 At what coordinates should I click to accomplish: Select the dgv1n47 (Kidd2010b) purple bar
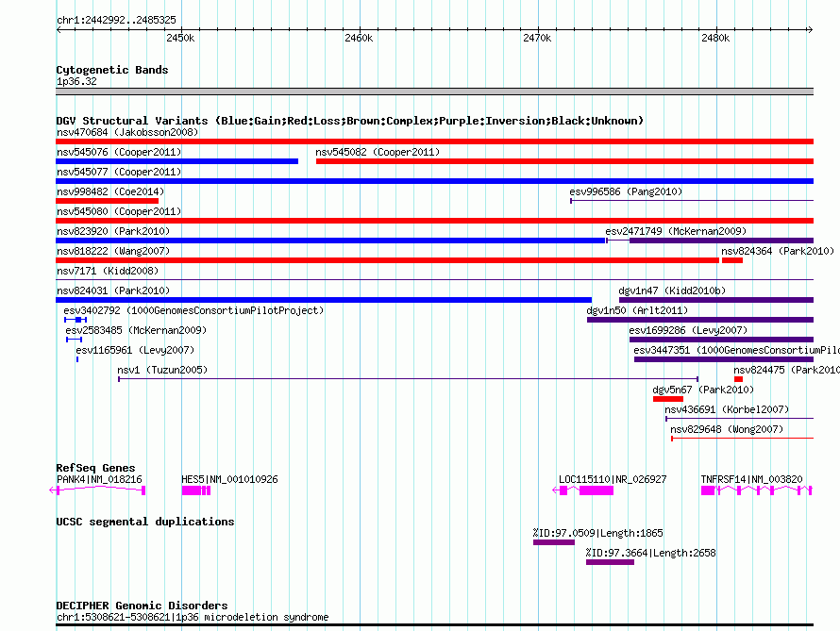(716, 300)
